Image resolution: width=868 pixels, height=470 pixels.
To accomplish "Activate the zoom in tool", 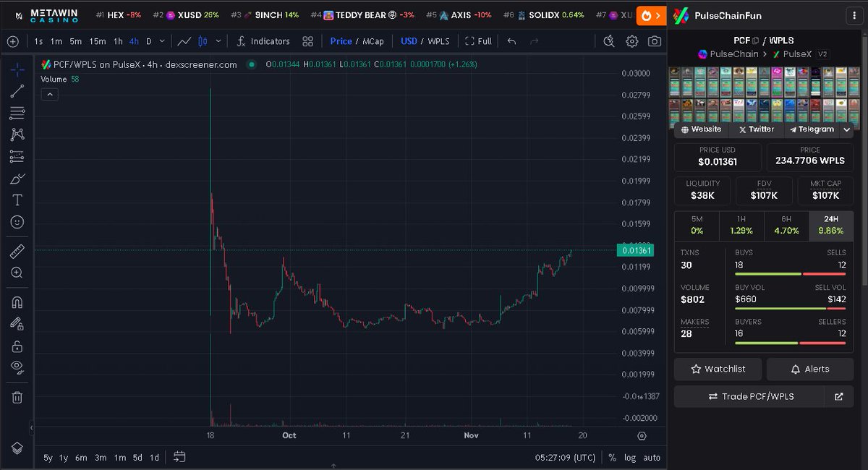I will (x=17, y=273).
